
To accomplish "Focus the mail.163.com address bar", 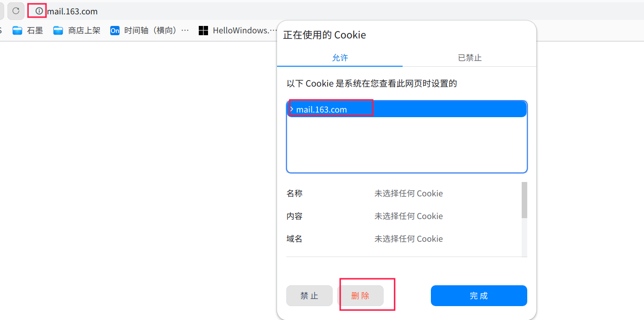I will tap(72, 11).
